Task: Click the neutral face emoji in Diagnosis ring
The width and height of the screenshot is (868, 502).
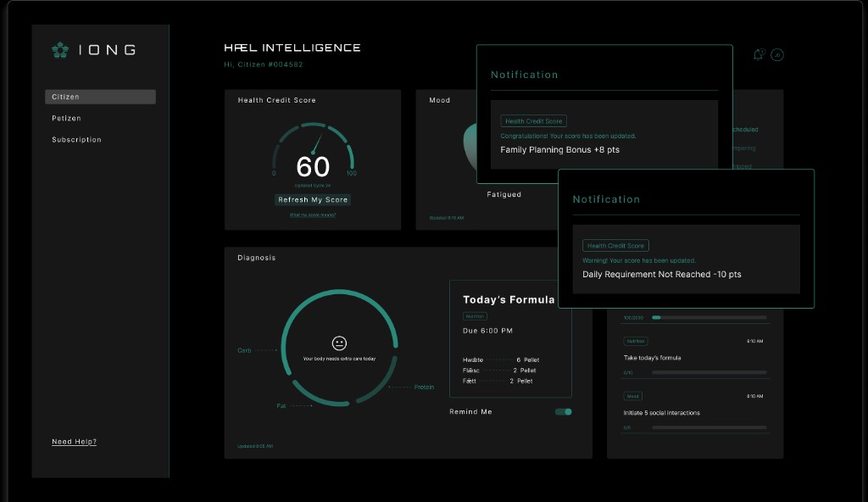Action: [x=339, y=343]
